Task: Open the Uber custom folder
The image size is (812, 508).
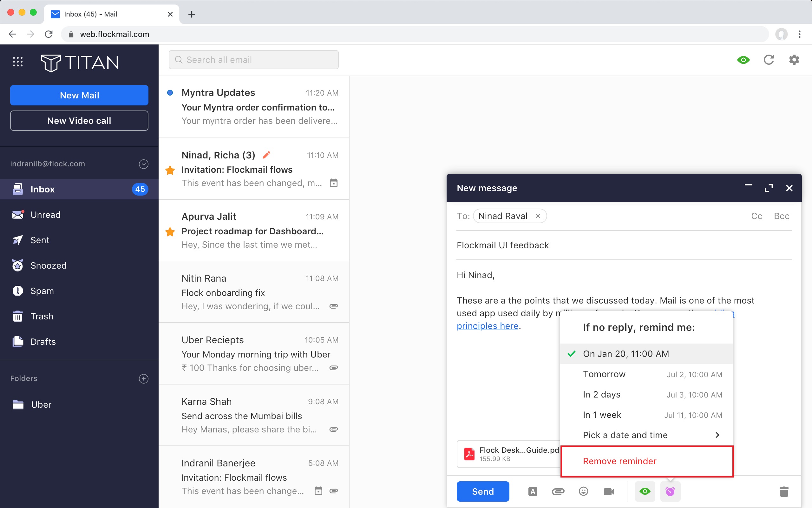Action: (x=79, y=404)
